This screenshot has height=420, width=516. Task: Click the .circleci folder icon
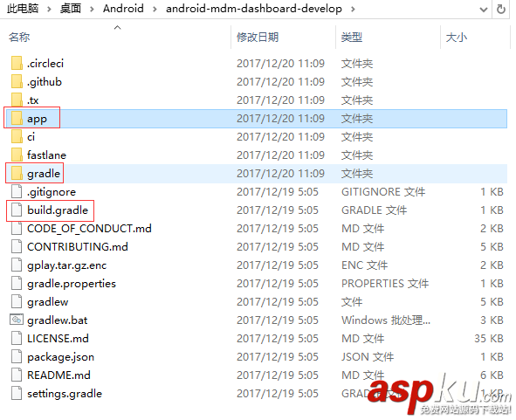click(17, 63)
